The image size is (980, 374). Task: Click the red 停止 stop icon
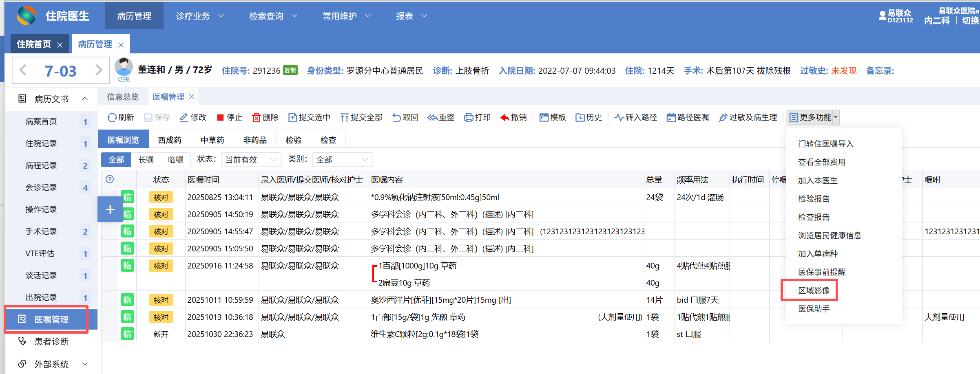click(x=220, y=118)
